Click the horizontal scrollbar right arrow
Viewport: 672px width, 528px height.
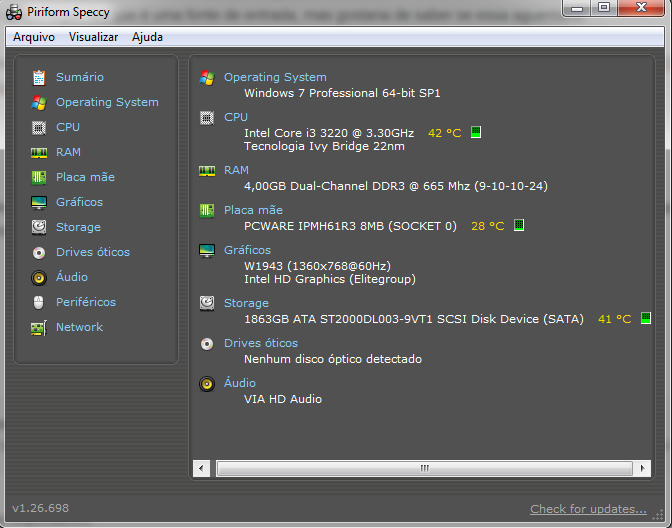[x=645, y=468]
